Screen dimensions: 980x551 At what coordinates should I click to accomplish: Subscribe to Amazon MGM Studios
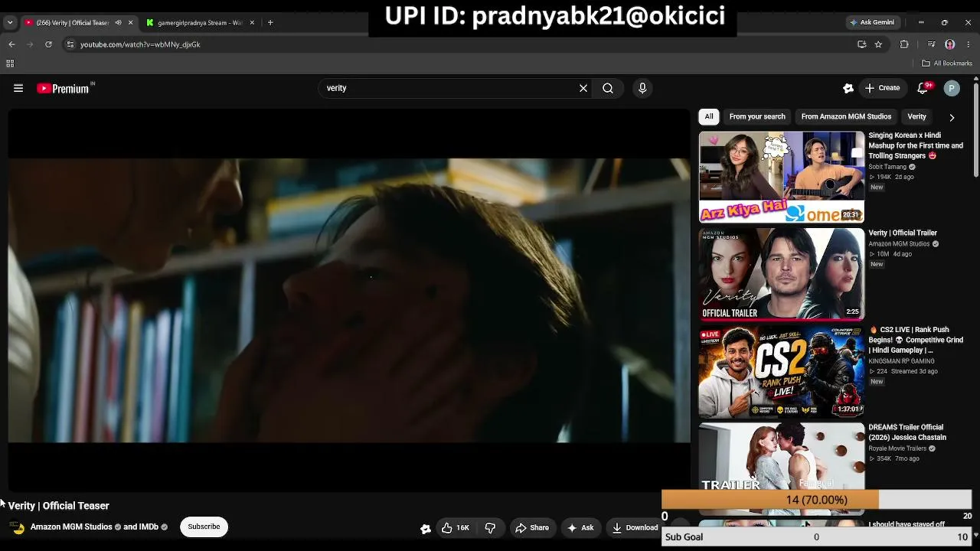pyautogui.click(x=204, y=527)
